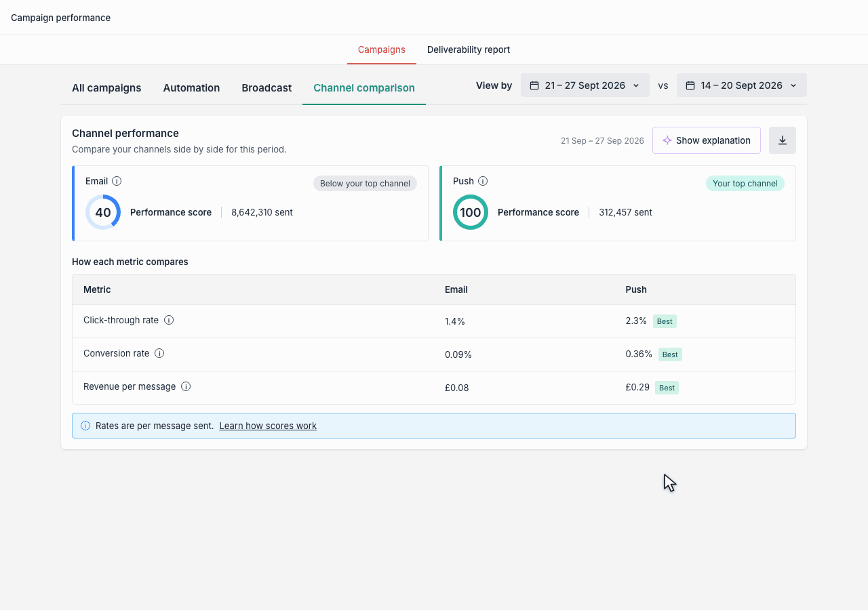Screen dimensions: 868x610
Task: Click the Metric column header
Action: 97,289
